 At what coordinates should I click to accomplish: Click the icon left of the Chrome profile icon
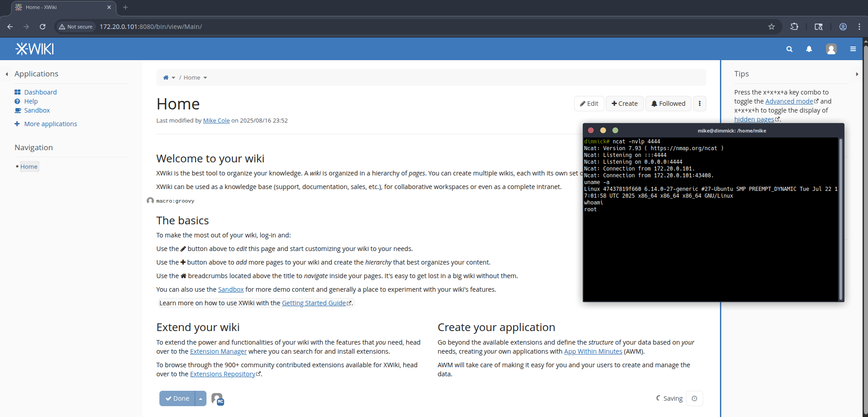(x=819, y=27)
